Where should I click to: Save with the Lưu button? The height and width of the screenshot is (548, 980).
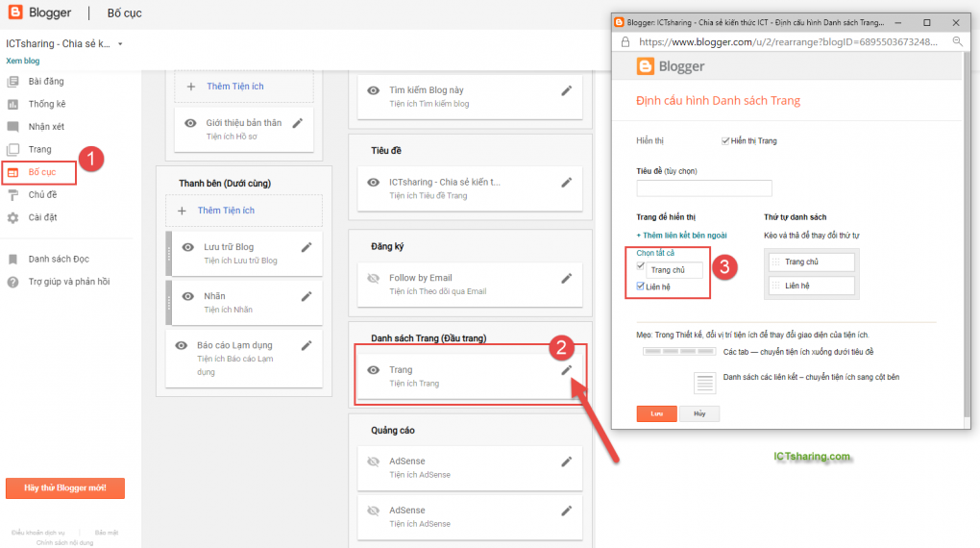(x=656, y=413)
